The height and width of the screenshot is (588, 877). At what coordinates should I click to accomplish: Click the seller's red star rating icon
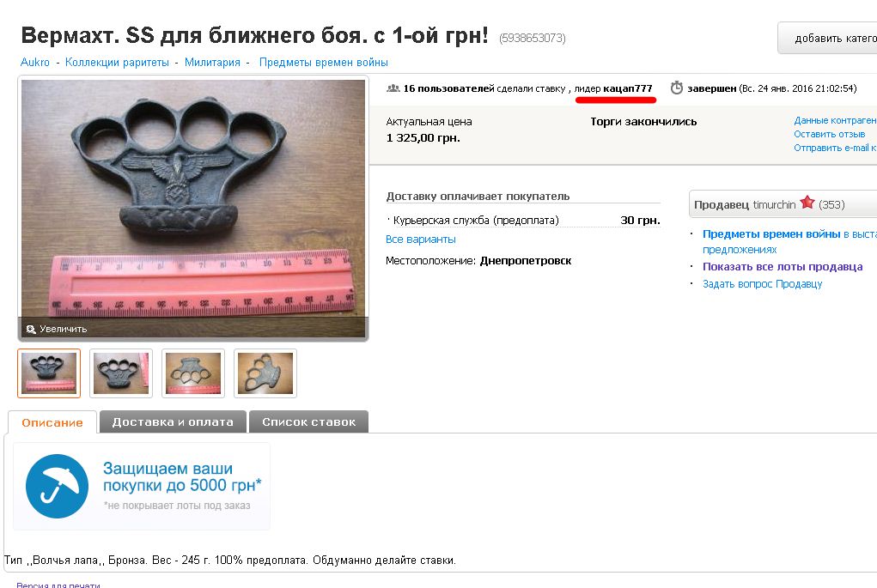(807, 203)
